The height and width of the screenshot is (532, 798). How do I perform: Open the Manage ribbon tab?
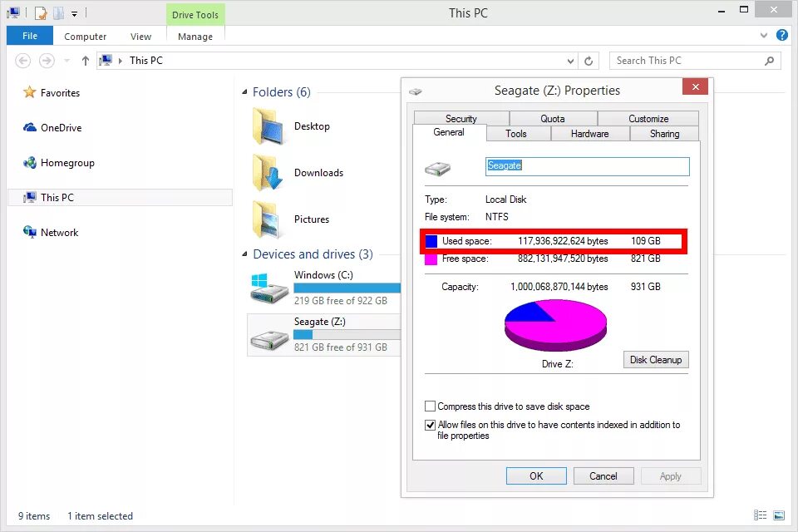[195, 37]
